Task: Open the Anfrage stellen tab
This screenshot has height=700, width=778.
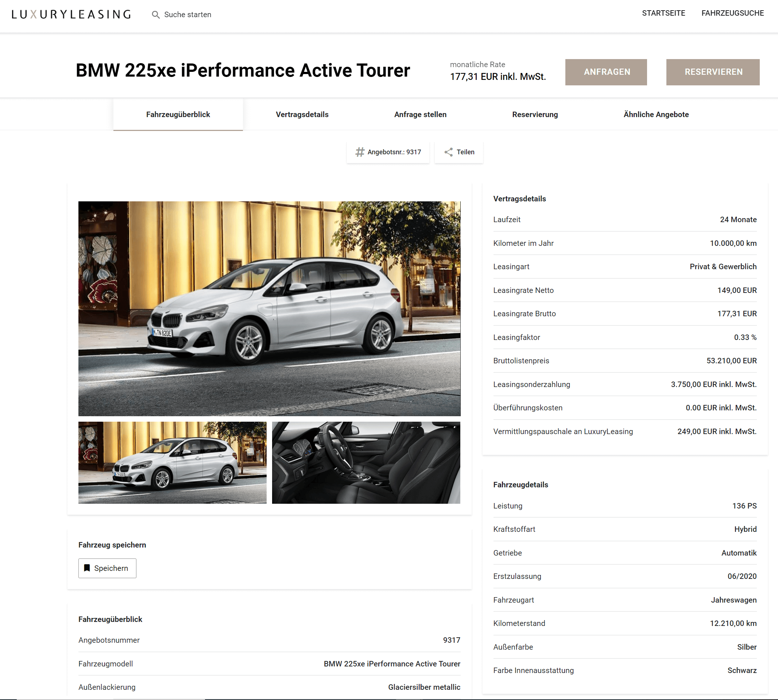Action: click(420, 114)
